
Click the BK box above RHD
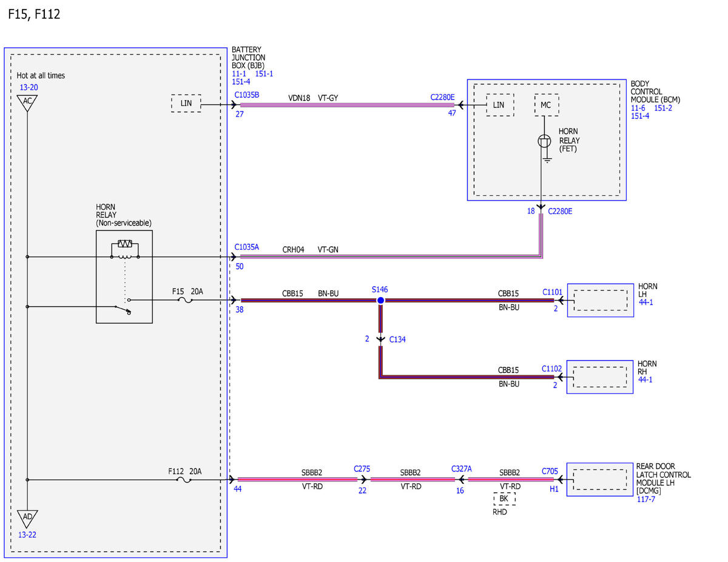click(504, 498)
